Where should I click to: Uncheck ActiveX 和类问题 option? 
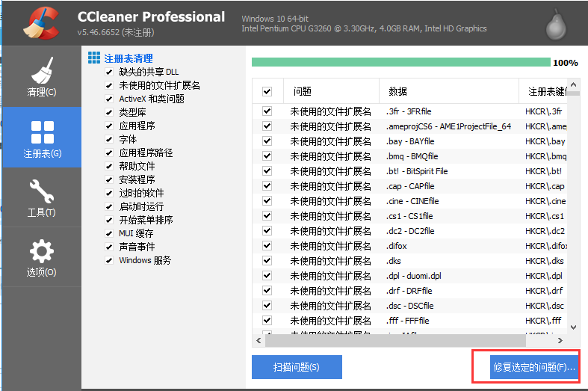pos(109,99)
